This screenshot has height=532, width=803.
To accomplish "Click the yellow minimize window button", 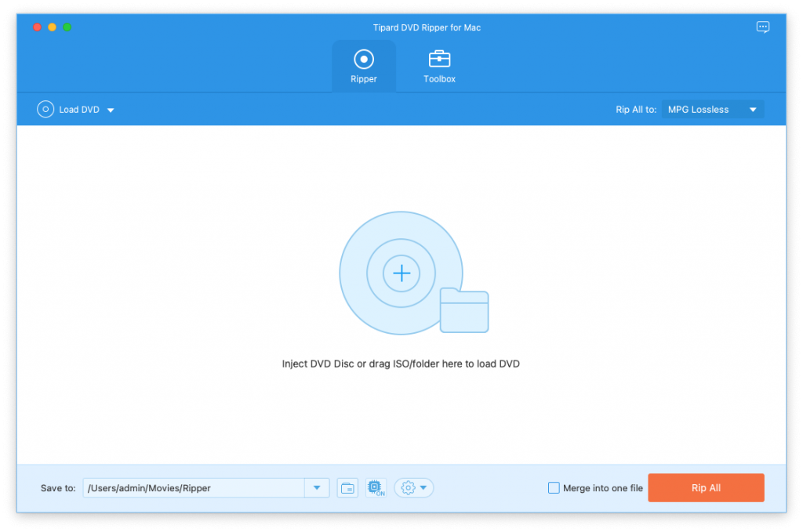I will (53, 27).
